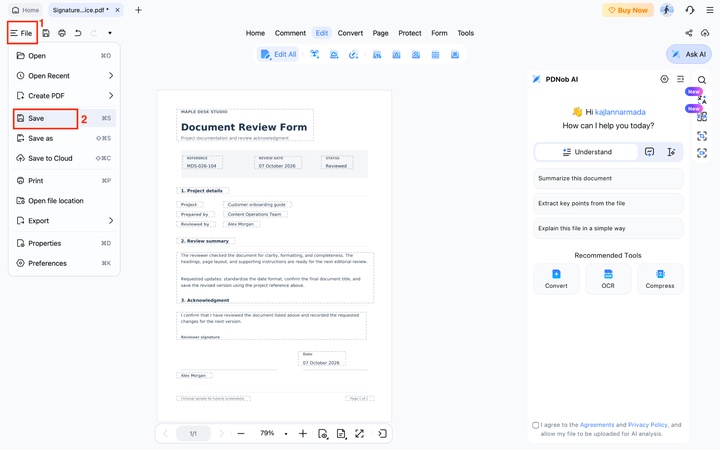The width and height of the screenshot is (720, 450).
Task: Select the add link tool icon
Action: coord(353,54)
